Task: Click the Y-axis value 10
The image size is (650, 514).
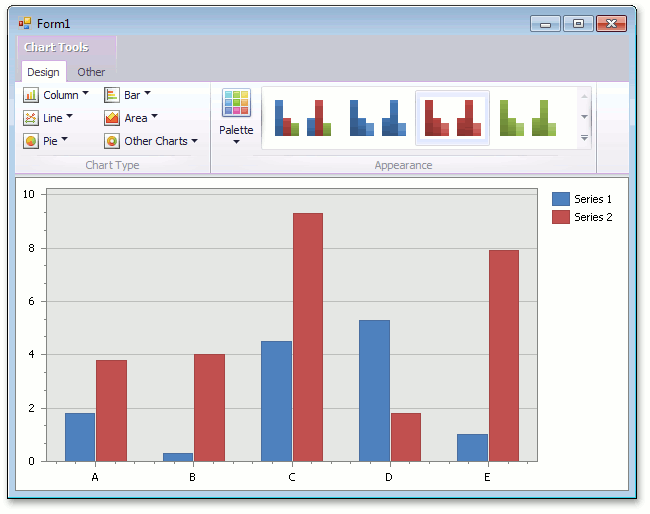Action: coord(29,194)
